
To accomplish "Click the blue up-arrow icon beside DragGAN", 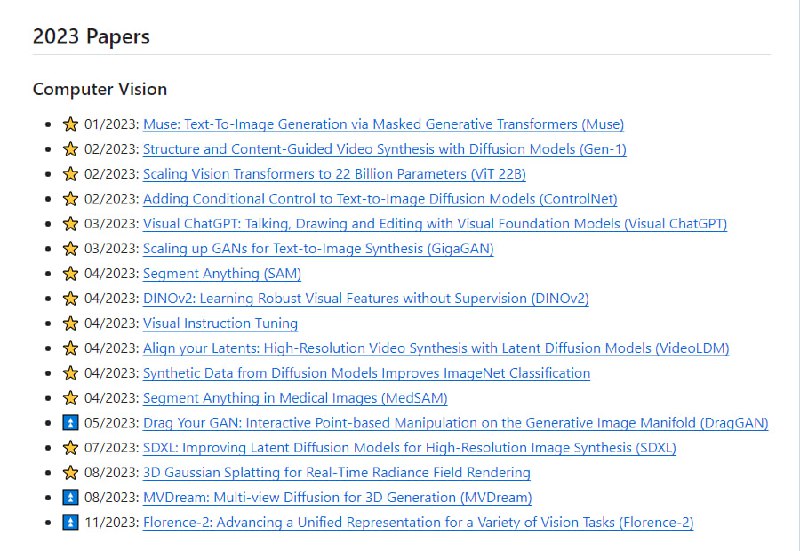I will click(x=70, y=423).
